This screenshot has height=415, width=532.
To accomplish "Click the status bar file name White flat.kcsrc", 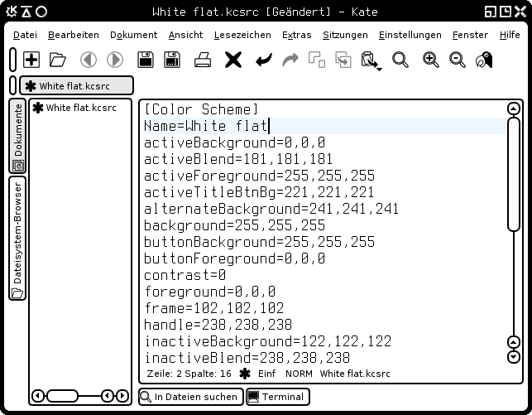I will pyautogui.click(x=355, y=374).
